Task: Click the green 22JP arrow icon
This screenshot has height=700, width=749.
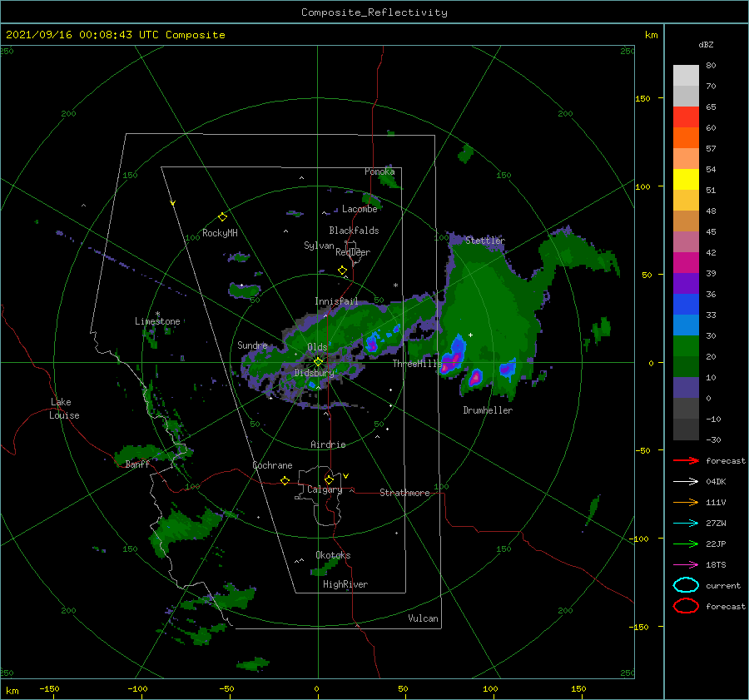Action: point(686,544)
